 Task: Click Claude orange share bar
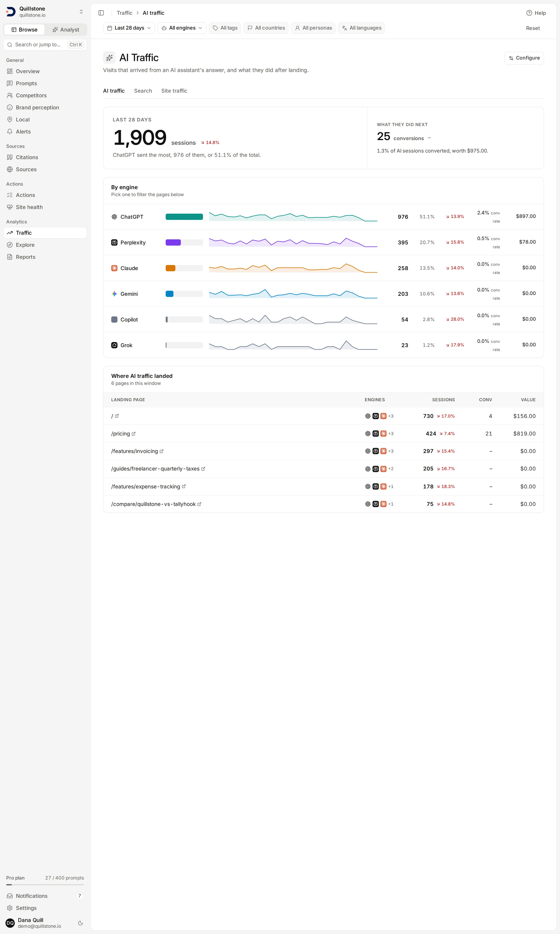click(x=171, y=268)
